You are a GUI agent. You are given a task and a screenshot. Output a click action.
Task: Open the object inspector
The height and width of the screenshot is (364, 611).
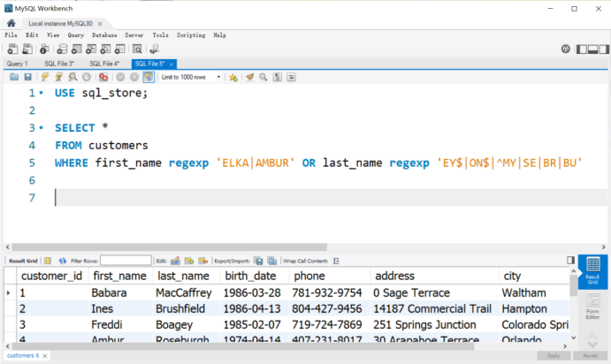44,49
